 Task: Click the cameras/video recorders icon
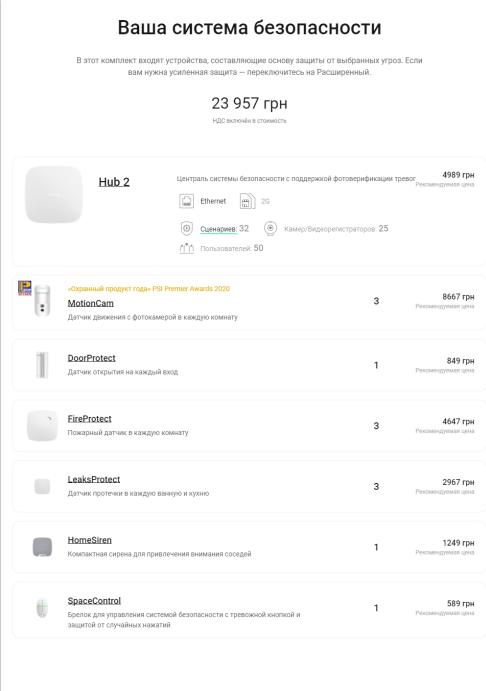click(270, 228)
